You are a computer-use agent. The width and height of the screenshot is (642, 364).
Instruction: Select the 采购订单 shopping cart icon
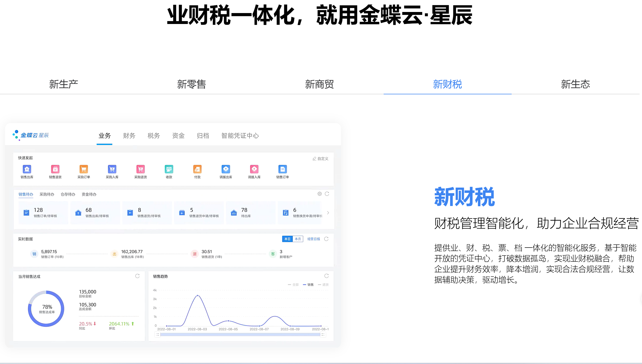click(84, 169)
